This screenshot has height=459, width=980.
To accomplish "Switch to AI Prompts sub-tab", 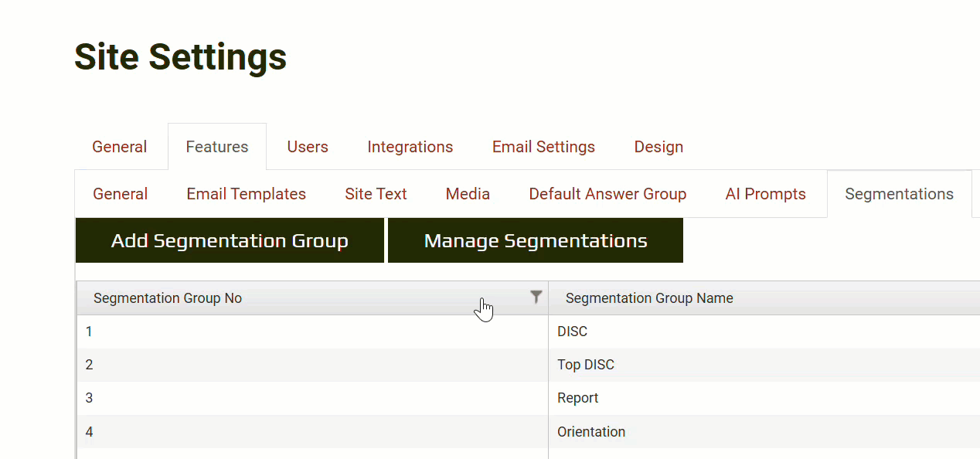I will coord(765,194).
